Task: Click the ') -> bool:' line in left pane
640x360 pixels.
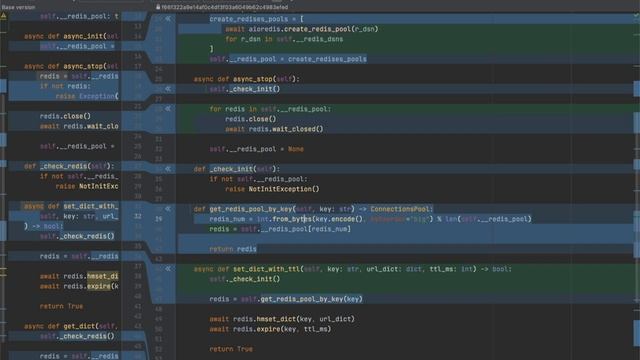Action: [x=44, y=226]
